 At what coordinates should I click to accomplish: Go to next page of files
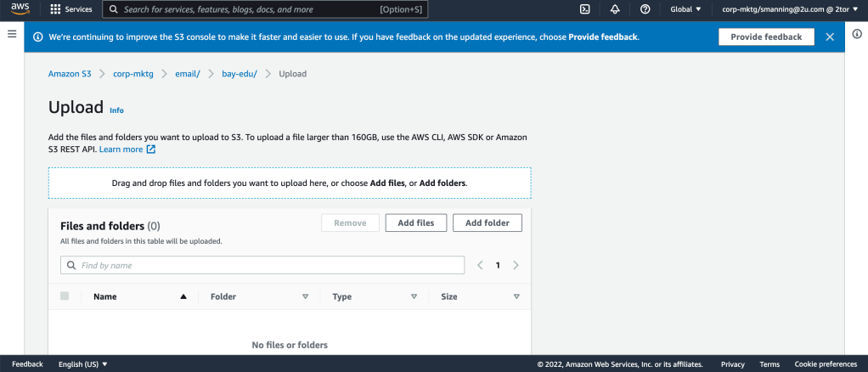(x=516, y=265)
